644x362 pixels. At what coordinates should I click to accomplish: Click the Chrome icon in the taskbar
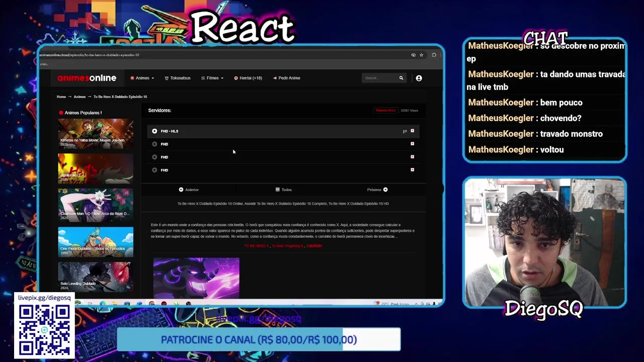(151, 304)
